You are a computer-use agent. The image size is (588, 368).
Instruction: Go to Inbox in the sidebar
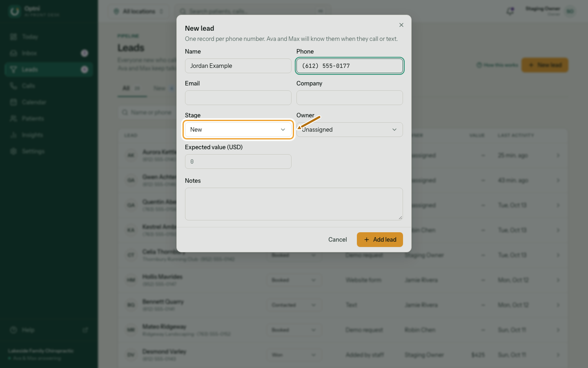coord(49,53)
